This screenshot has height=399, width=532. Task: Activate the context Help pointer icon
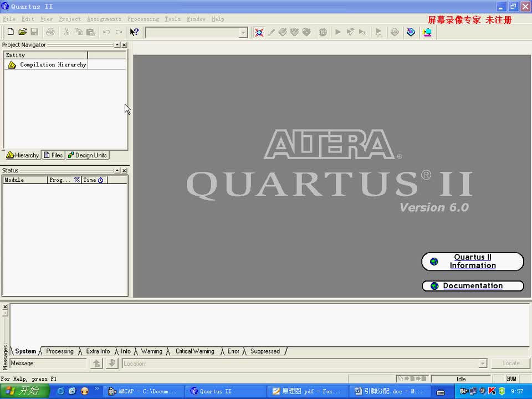134,32
